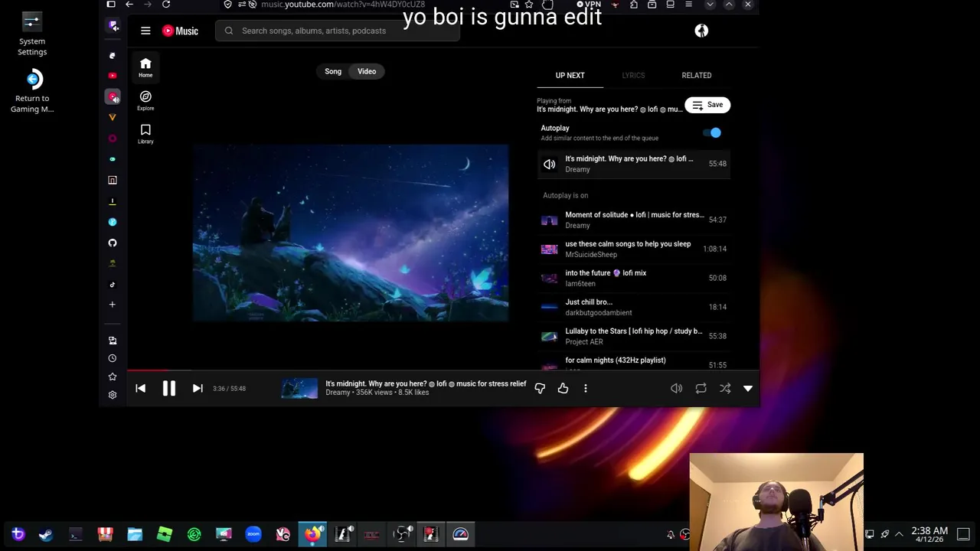Screen dimensions: 980x551
Task: Play 'Just chill bro...' from queue
Action: [x=633, y=307]
